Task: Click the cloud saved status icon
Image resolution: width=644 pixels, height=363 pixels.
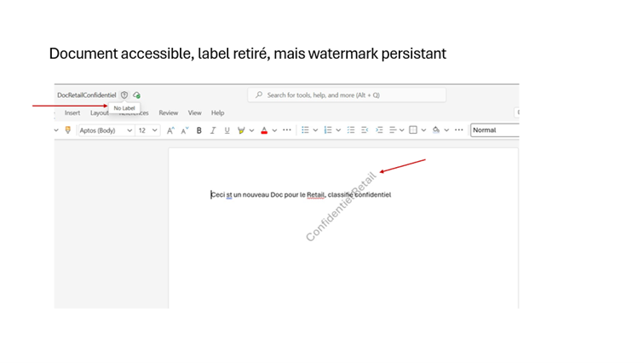Action: pos(136,95)
